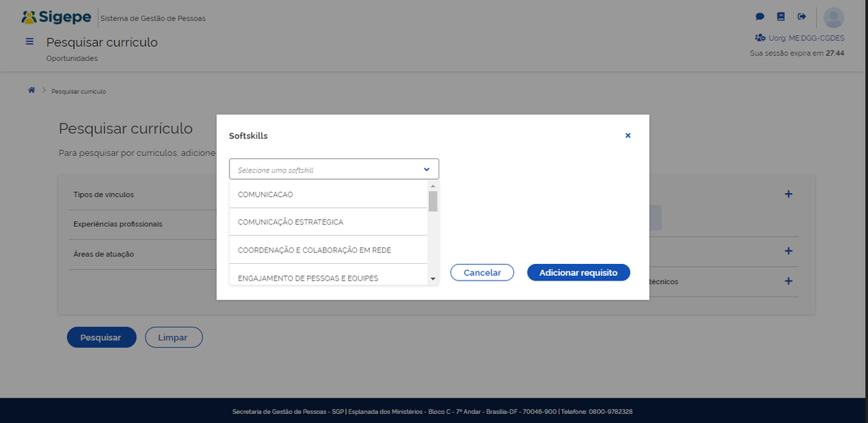Expand the top-right plus requirement row
This screenshot has width=868, height=423.
coord(788,194)
